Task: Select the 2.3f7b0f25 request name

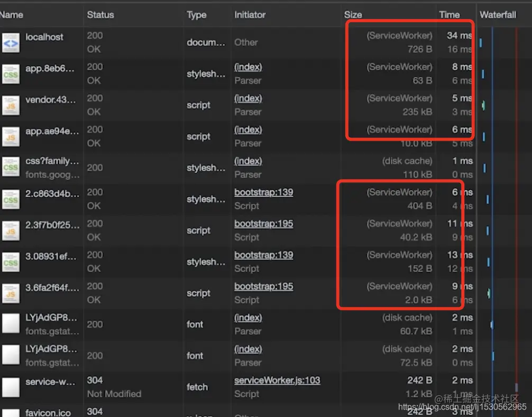Action: (52, 225)
